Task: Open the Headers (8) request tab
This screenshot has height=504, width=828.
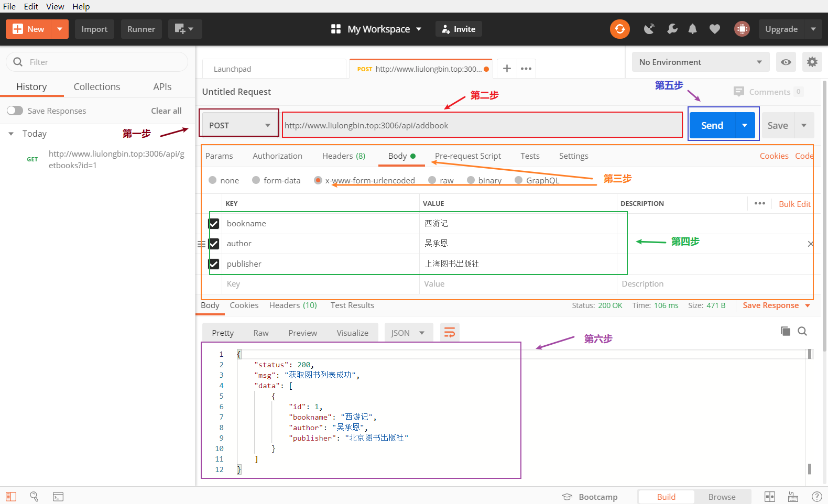Action: click(x=343, y=156)
